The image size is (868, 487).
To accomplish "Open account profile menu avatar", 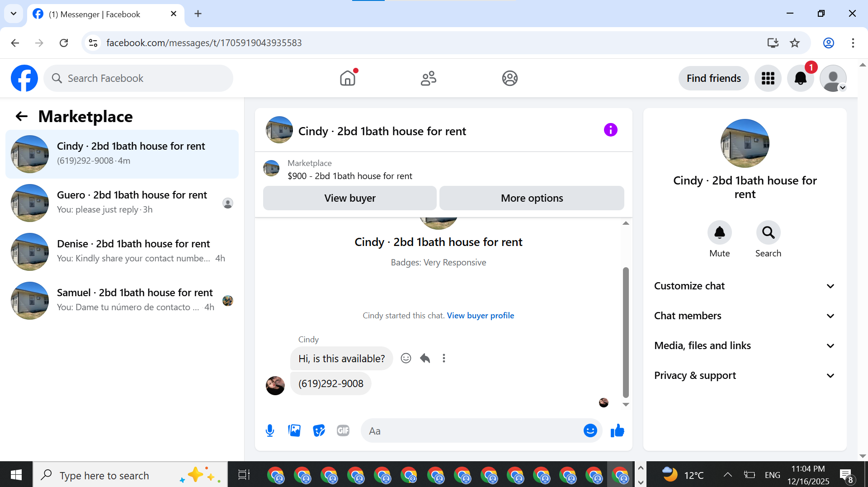I will (x=833, y=78).
